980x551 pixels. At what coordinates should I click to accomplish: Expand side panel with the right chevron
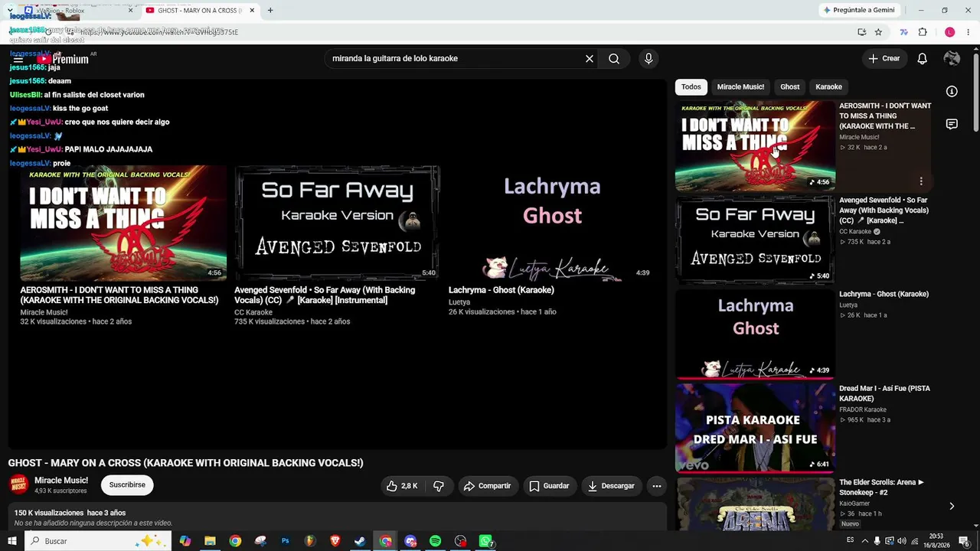click(x=952, y=506)
